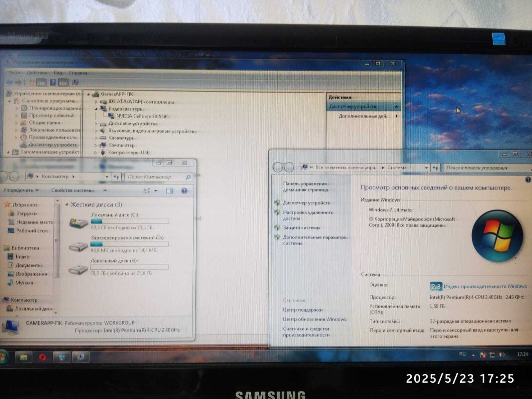This screenshot has height=399, width=532.
Task: Click the Task Scheduler clock icon (Планировщик заданий)
Action: click(24, 108)
